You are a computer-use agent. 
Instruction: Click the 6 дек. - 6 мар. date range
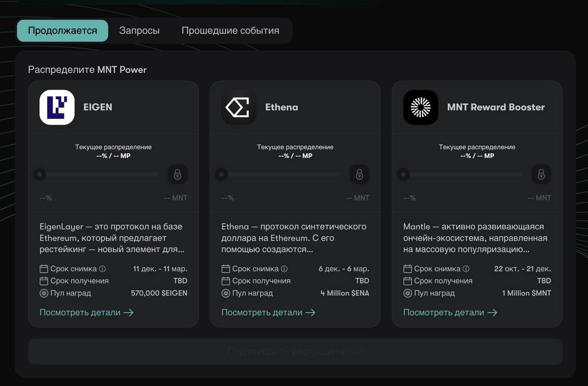(344, 269)
